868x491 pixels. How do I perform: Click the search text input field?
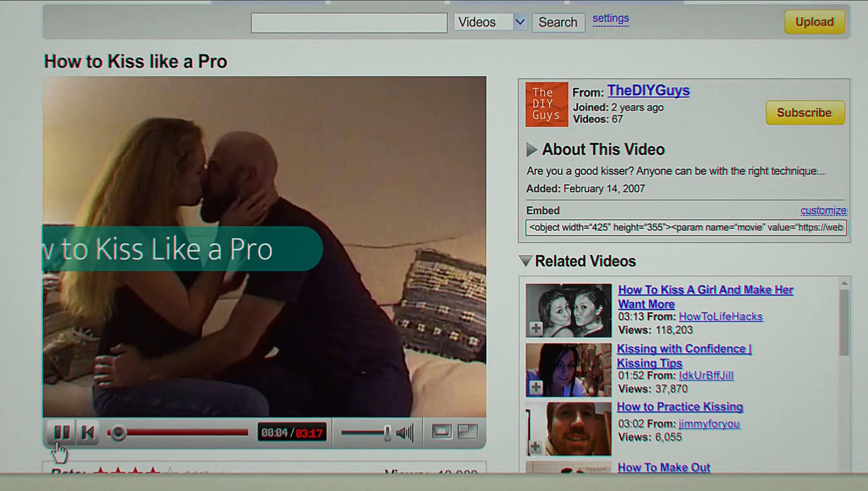tap(349, 23)
